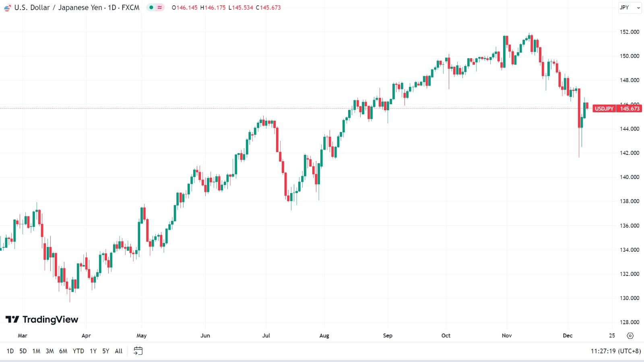Click the Aug label on the time axis
This screenshot has height=362, width=644.
pyautogui.click(x=324, y=335)
